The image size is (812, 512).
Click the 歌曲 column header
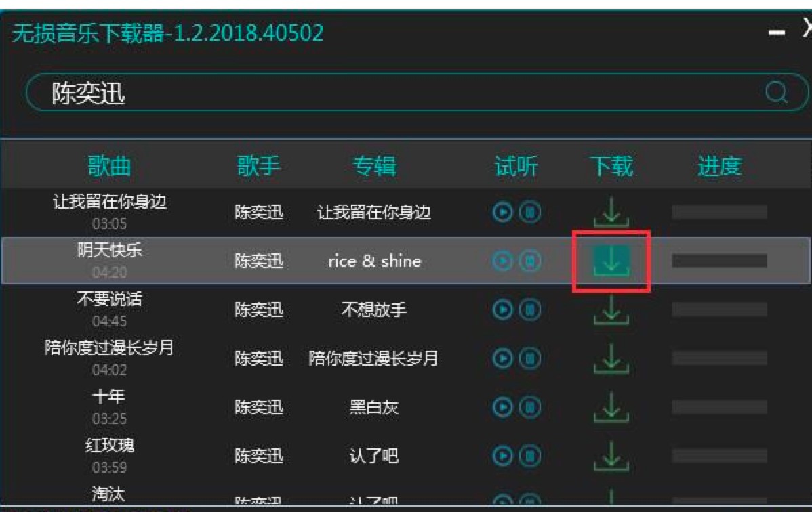[108, 166]
